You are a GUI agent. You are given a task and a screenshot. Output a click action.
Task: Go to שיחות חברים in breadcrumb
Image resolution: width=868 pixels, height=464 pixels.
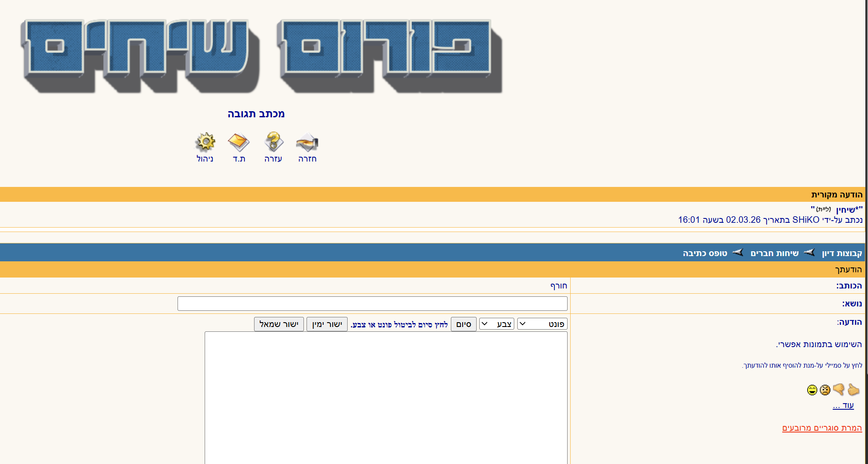pyautogui.click(x=774, y=253)
